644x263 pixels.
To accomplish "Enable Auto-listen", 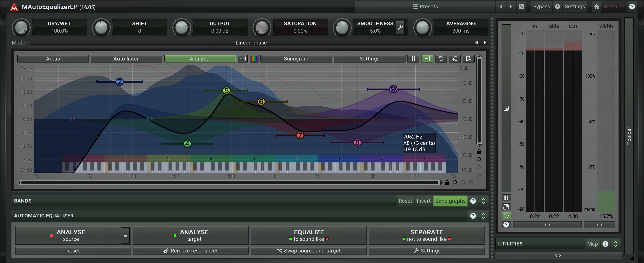I will click(x=127, y=59).
